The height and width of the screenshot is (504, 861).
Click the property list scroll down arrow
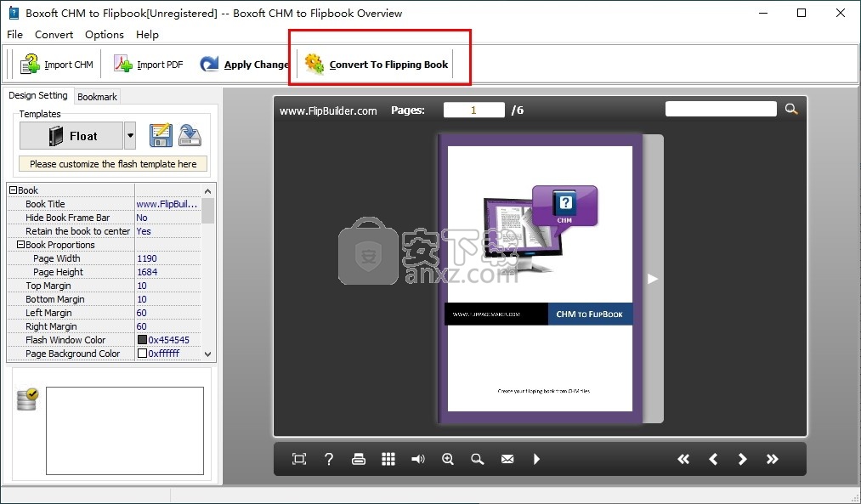coord(207,354)
